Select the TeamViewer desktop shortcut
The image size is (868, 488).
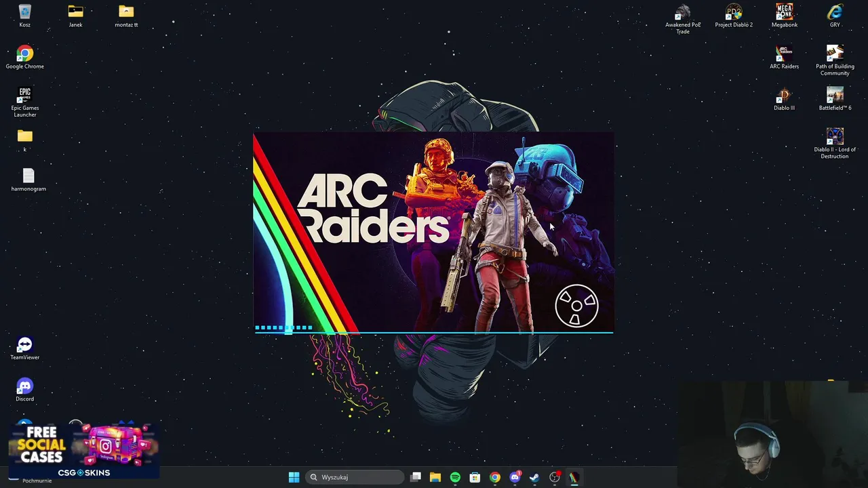[24, 348]
